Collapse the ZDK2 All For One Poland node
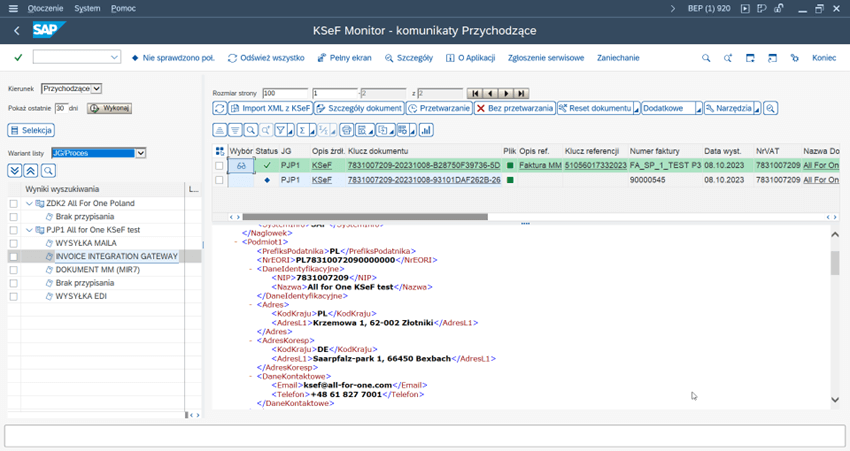 pos(29,203)
